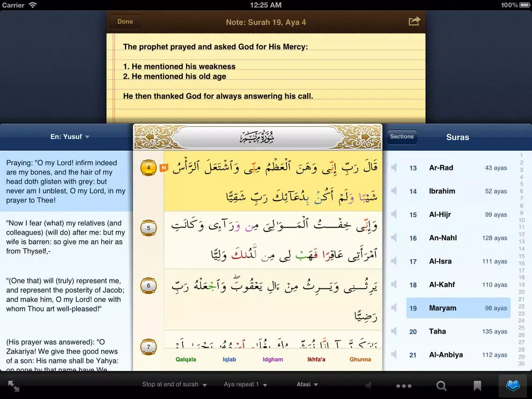
Task: Tap the Ghunna tajweed legend label
Action: pyautogui.click(x=360, y=359)
